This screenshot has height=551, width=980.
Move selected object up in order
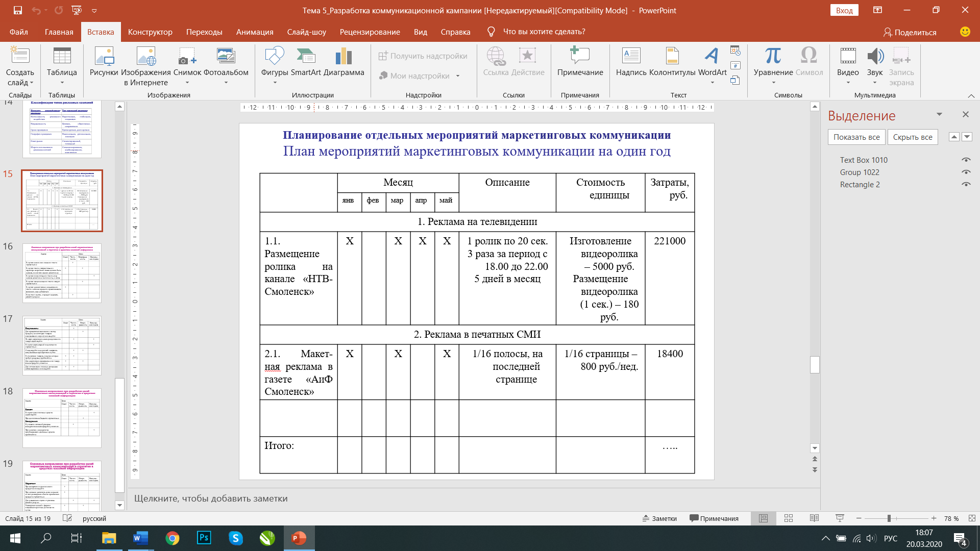click(x=953, y=137)
